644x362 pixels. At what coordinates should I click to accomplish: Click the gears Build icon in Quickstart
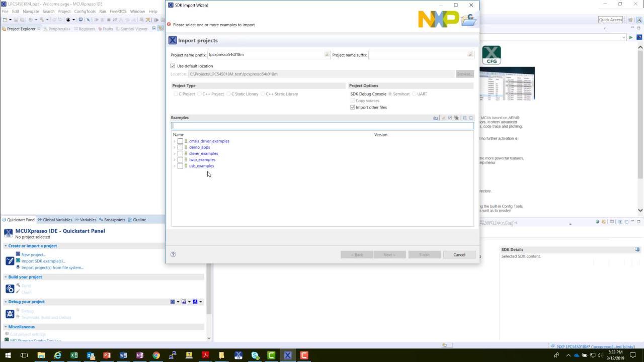[10, 289]
